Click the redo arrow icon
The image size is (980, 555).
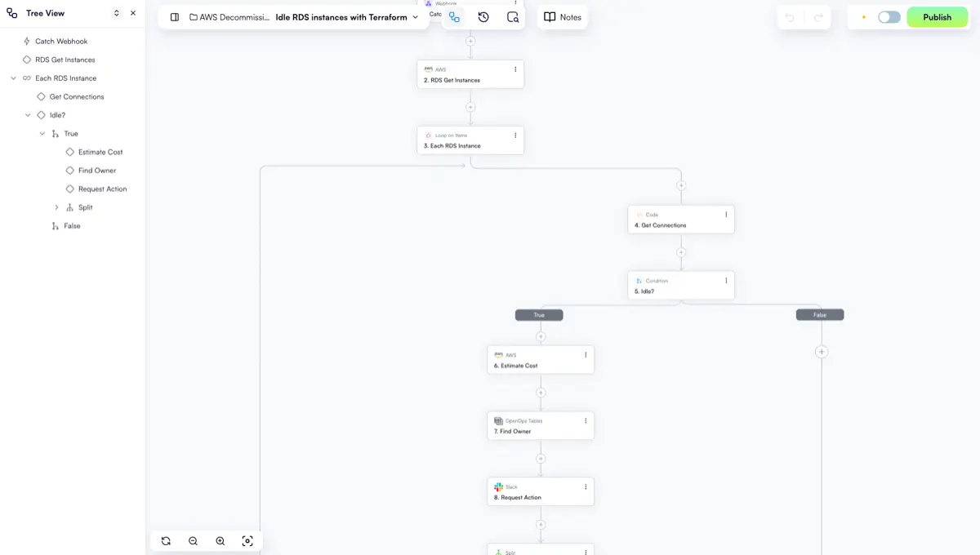click(817, 16)
